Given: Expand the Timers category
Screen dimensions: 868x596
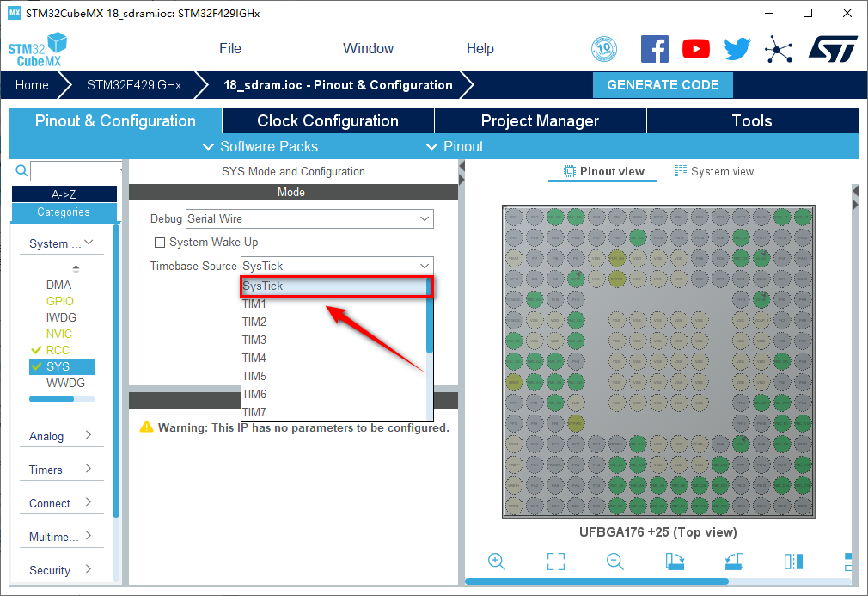Looking at the screenshot, I should [x=61, y=470].
